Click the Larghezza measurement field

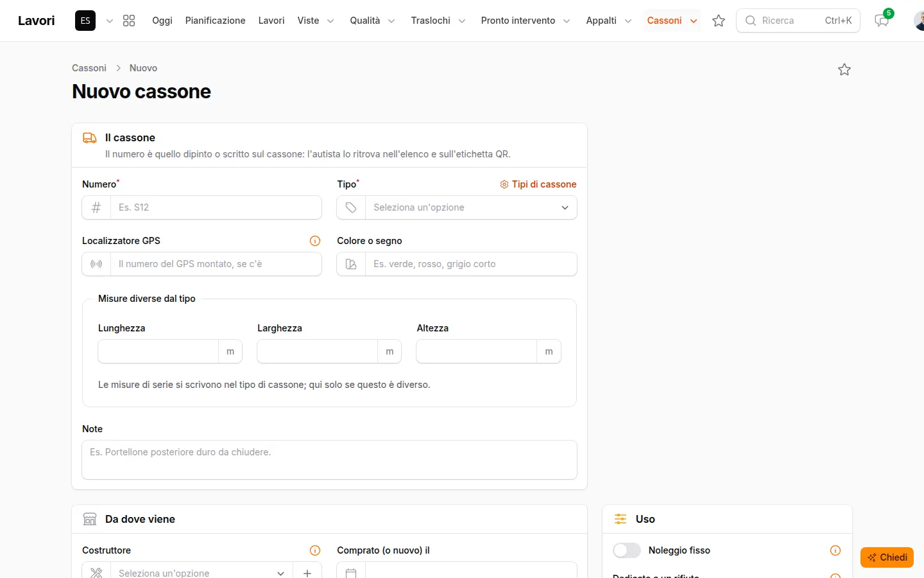[318, 351]
